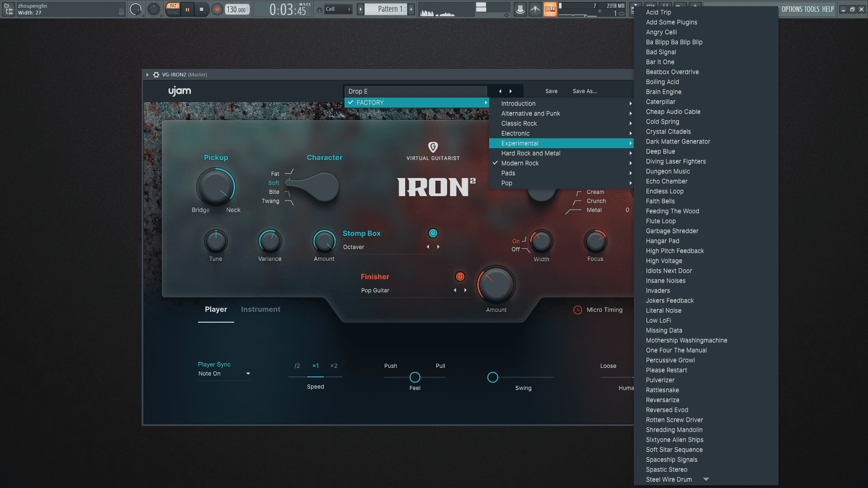This screenshot has height=488, width=868.
Task: Open the Cell snap dropdown
Action: [x=338, y=9]
